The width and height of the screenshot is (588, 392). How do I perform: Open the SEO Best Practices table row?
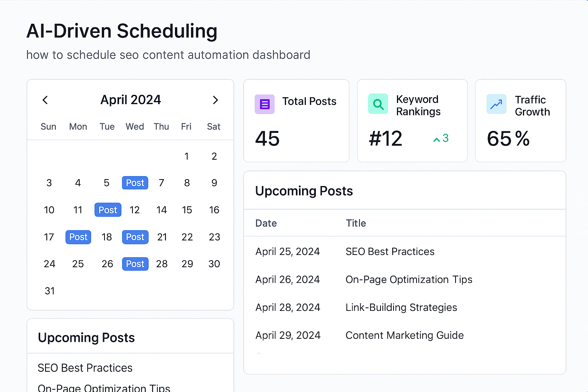[390, 252]
